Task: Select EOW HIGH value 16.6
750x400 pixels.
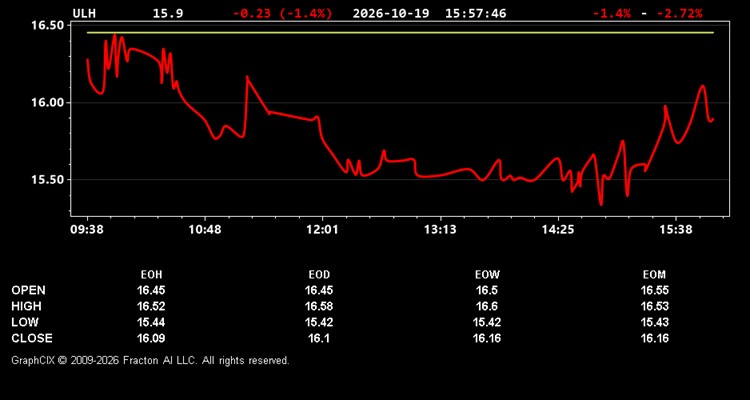Action: [x=487, y=306]
